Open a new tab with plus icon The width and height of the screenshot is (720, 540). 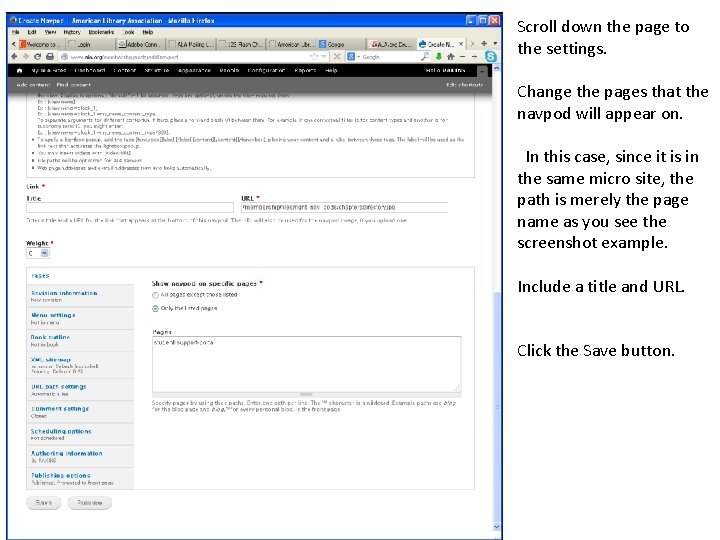(484, 43)
